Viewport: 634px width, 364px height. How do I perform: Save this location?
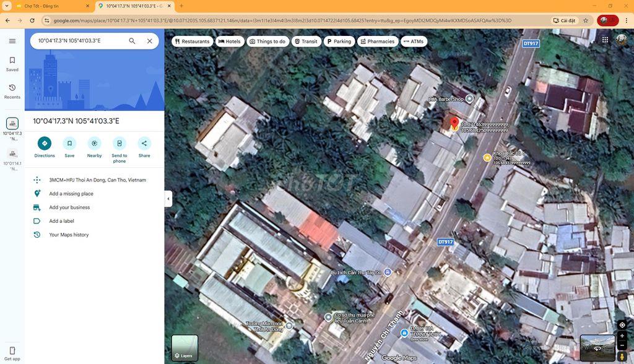69,147
